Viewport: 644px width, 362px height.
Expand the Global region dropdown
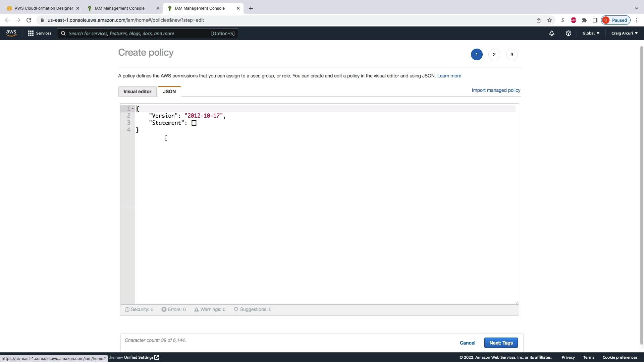(x=591, y=33)
